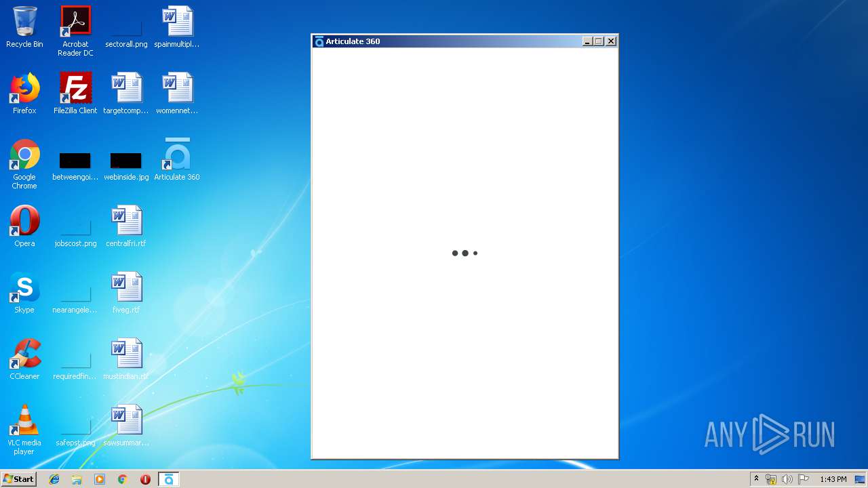The image size is (868, 488).
Task: Launch Skype desktop shortcut
Action: click(24, 294)
